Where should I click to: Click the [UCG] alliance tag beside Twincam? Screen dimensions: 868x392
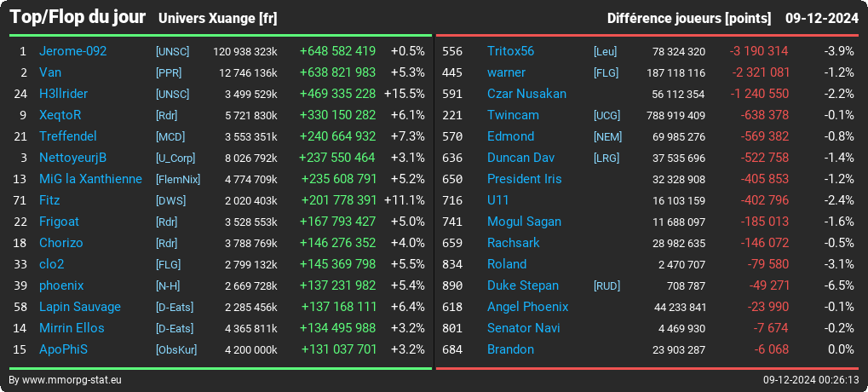[606, 115]
